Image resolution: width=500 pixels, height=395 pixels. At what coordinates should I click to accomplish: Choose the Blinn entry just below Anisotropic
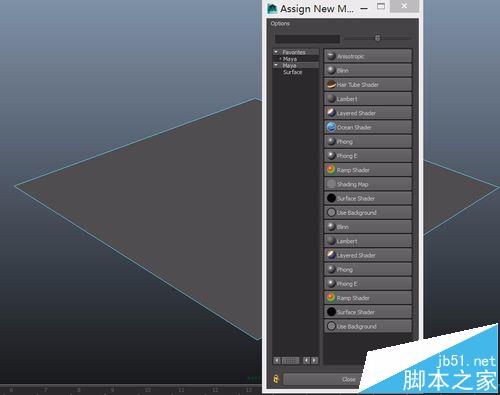click(368, 70)
